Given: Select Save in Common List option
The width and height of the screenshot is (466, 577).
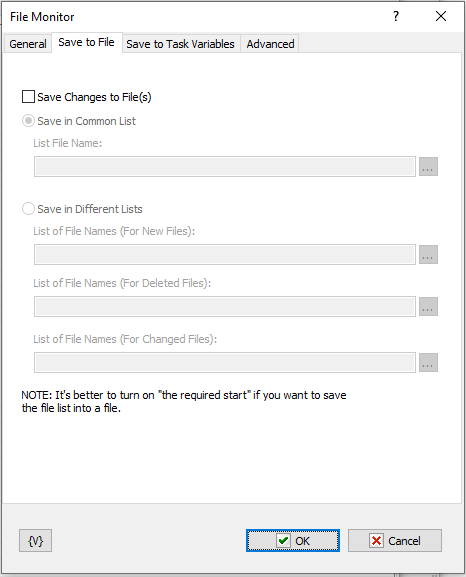Looking at the screenshot, I should (x=28, y=121).
